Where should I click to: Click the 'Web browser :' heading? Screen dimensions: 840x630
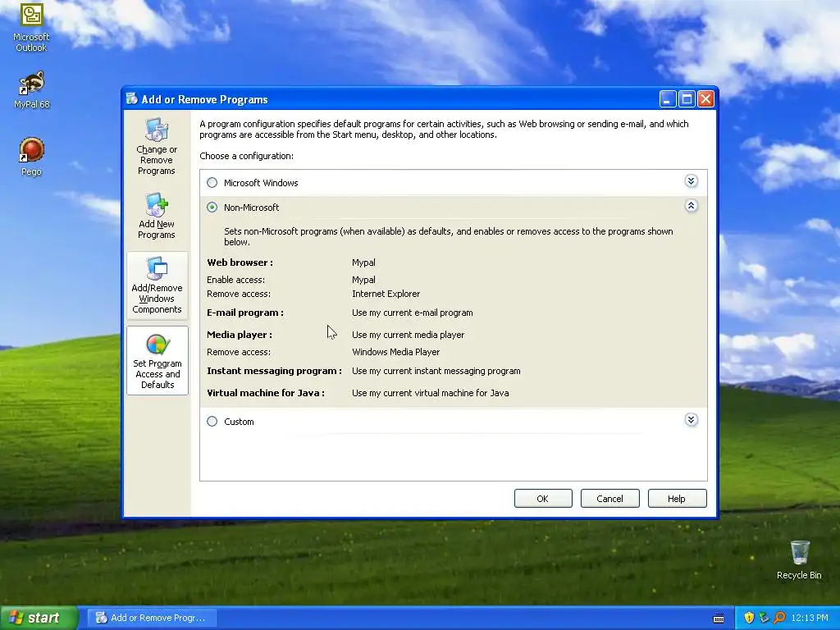(x=240, y=262)
